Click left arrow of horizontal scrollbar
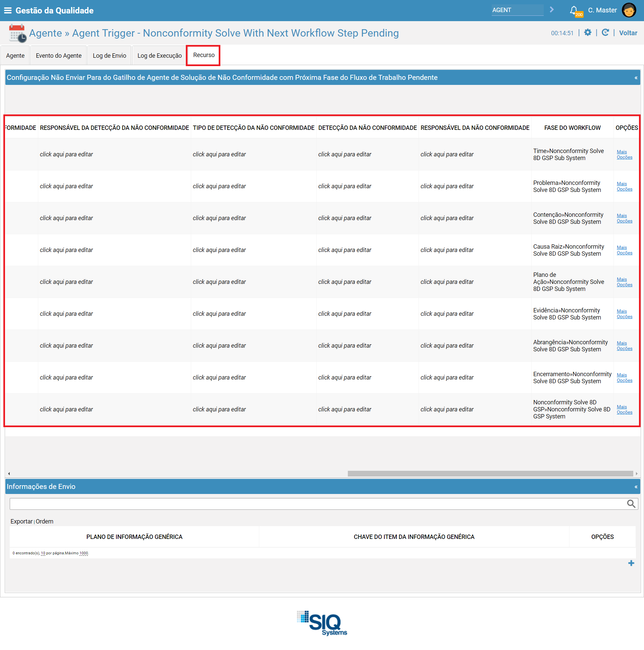 point(9,474)
